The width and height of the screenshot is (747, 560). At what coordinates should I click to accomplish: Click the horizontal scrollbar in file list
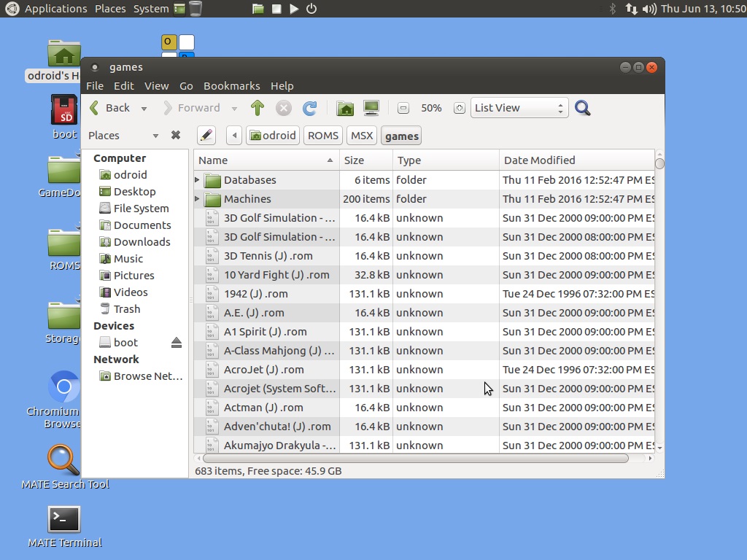click(x=416, y=459)
